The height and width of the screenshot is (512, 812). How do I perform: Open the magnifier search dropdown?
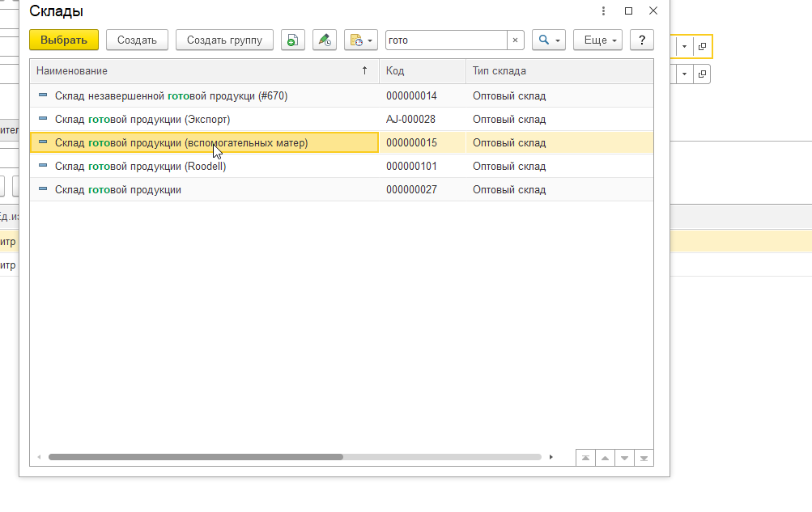tap(549, 40)
